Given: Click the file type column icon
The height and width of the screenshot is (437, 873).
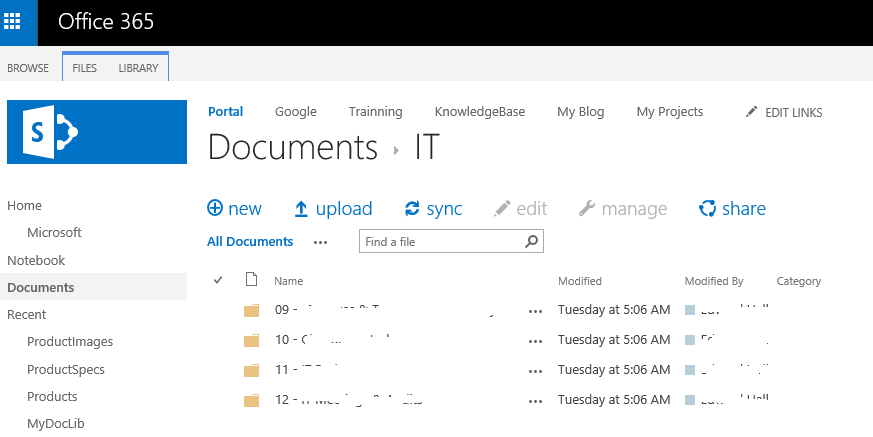Looking at the screenshot, I should [x=252, y=279].
